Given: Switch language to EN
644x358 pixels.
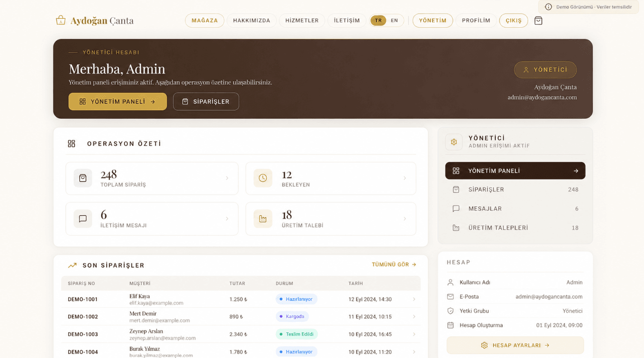Looking at the screenshot, I should (x=394, y=21).
